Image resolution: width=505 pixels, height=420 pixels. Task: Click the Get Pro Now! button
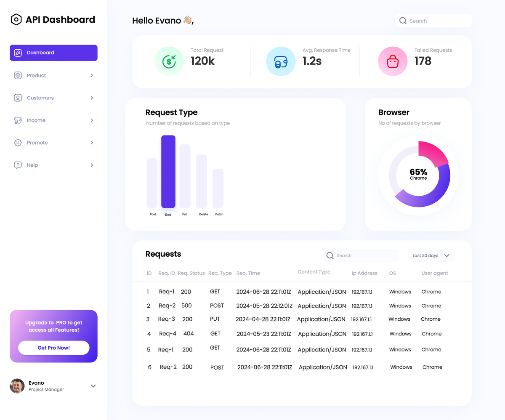[53, 348]
